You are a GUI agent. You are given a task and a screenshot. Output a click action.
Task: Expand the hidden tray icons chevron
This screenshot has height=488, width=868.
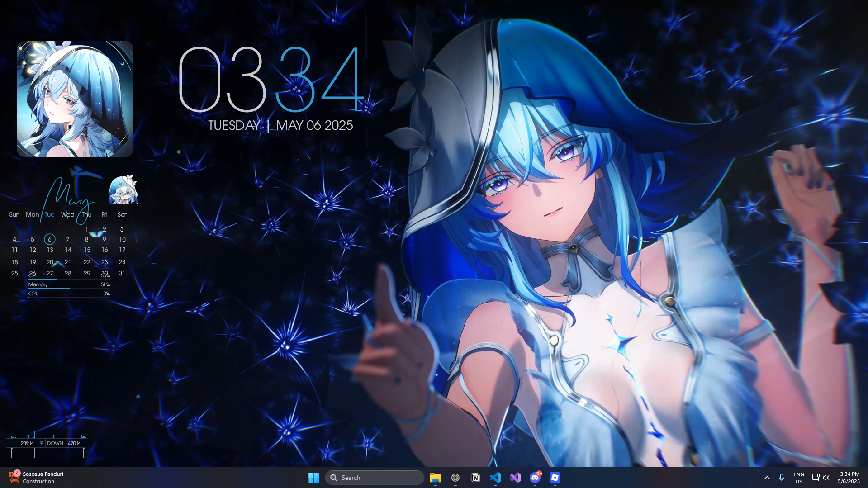click(x=767, y=478)
